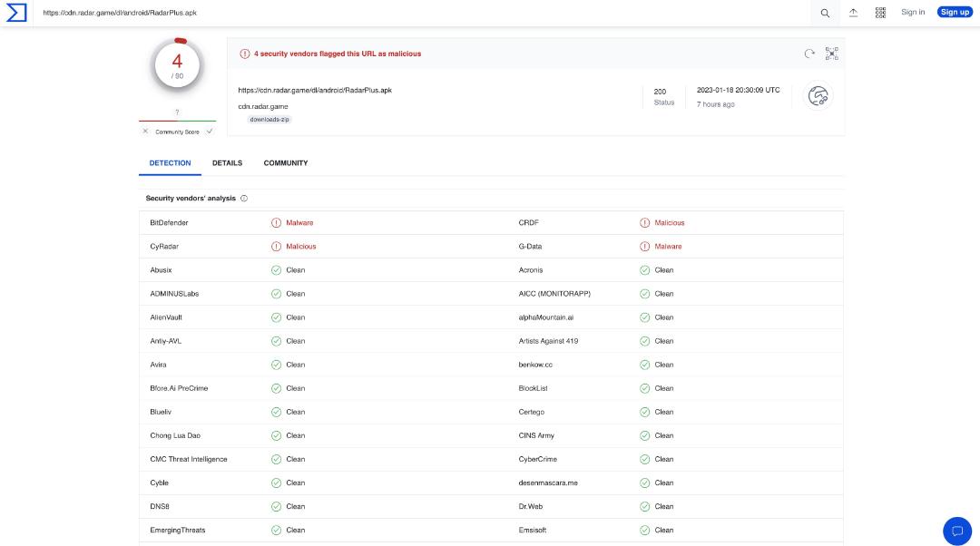This screenshot has height=546, width=980.
Task: Click the cdn.radar.game domain text
Action: pyautogui.click(x=263, y=107)
